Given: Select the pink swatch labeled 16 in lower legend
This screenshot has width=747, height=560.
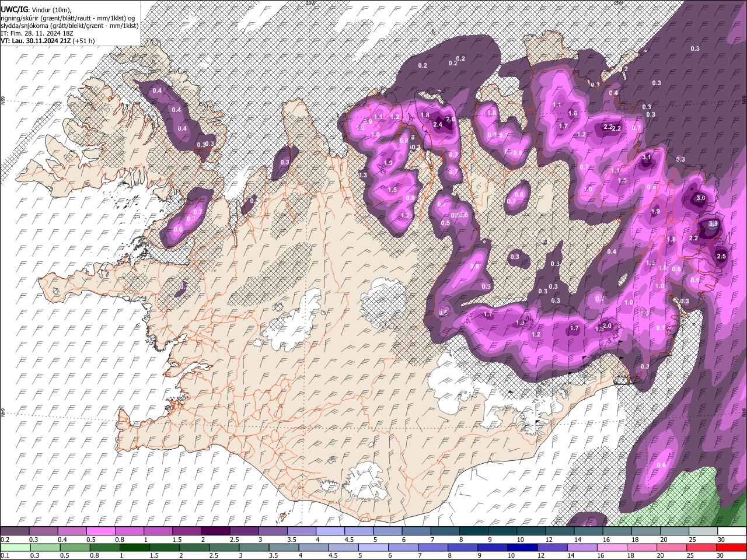Looking at the screenshot, I should click(x=612, y=548).
